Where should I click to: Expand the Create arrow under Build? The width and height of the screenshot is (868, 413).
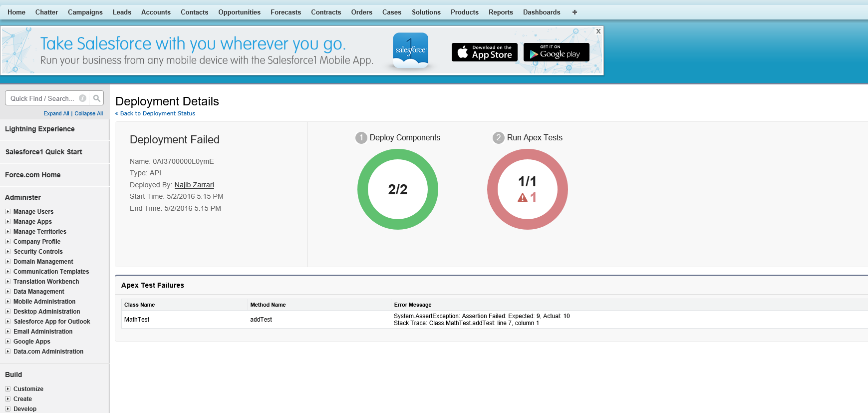pyautogui.click(x=7, y=399)
